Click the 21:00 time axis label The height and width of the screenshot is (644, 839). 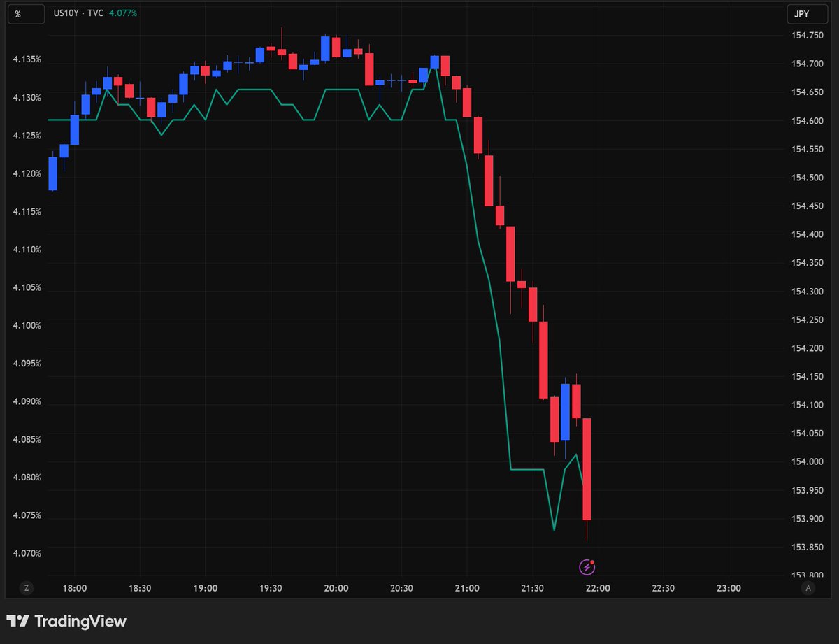[x=467, y=588]
